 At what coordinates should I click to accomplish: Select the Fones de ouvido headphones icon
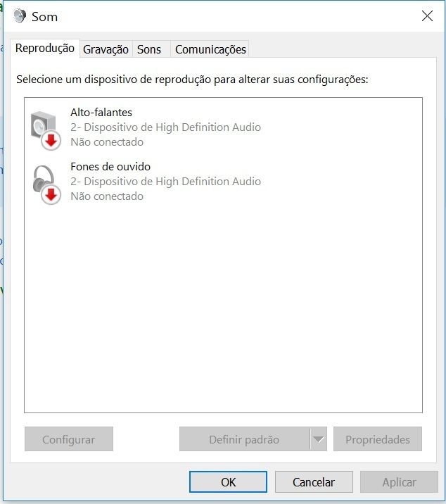click(46, 184)
